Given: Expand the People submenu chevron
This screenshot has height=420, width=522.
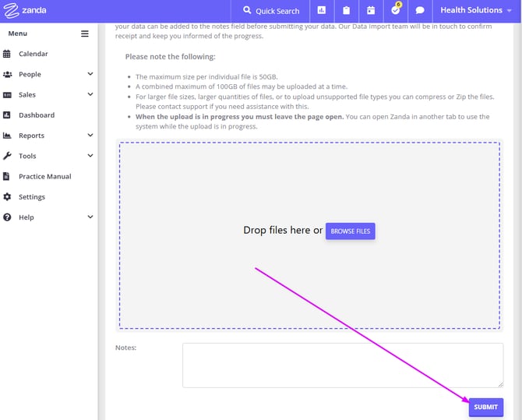Looking at the screenshot, I should [x=90, y=74].
